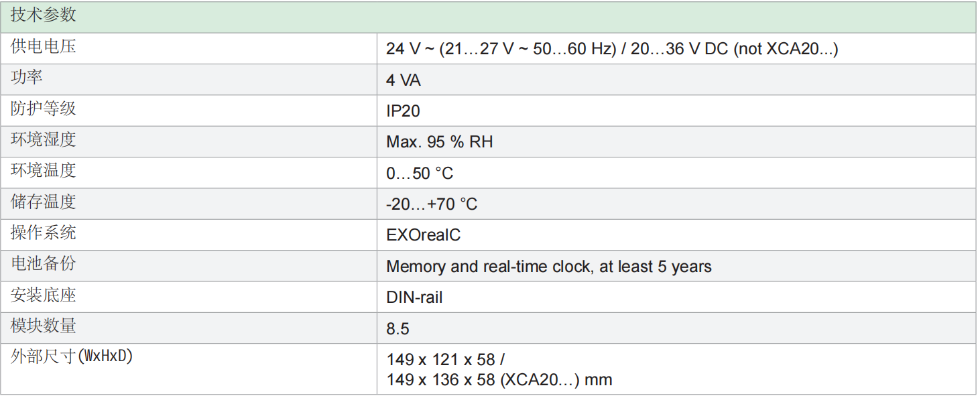Select the 环境温度 label
Image resolution: width=980 pixels, height=398 pixels.
[x=43, y=170]
